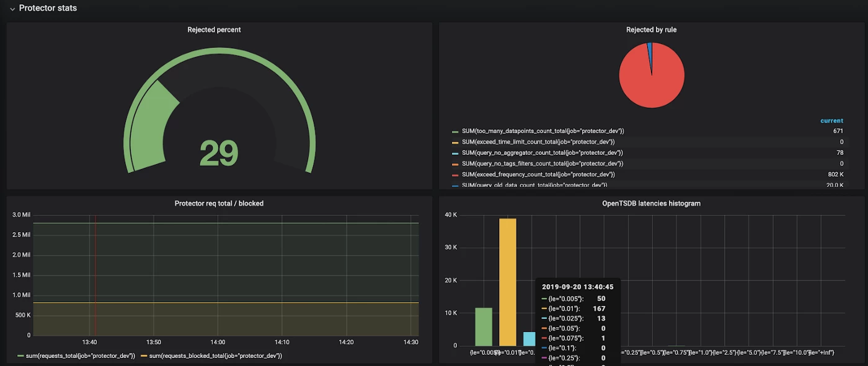Toggle query_no_aggregator_count_total series in legend
868x366 pixels.
tap(542, 152)
